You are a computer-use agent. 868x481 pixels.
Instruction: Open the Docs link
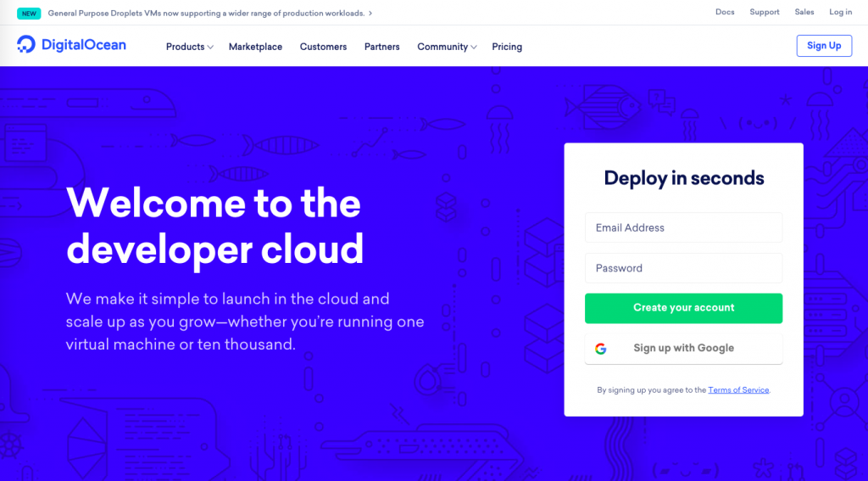(x=725, y=12)
